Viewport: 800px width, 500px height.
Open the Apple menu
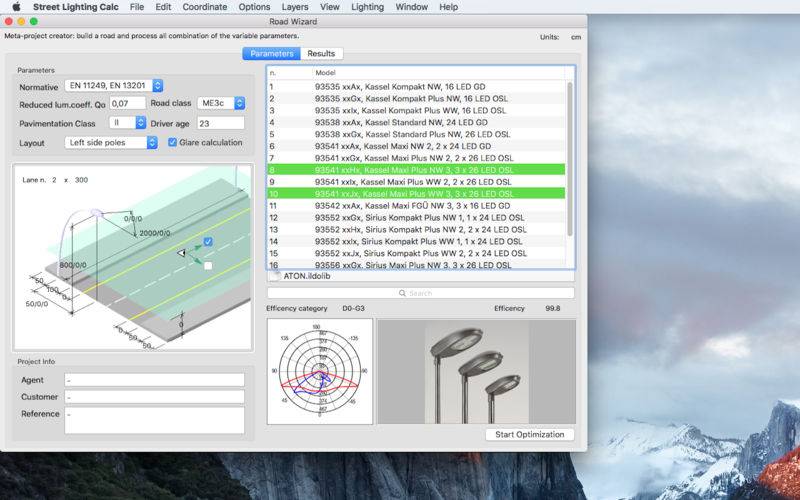(x=16, y=7)
